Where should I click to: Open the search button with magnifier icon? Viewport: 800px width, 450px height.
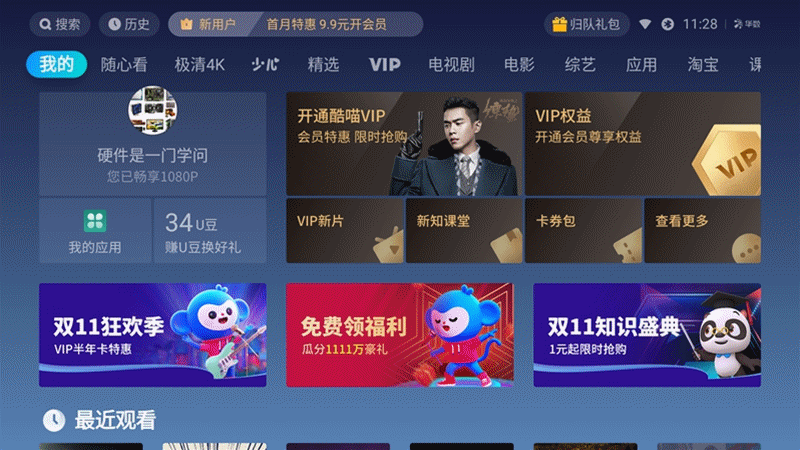click(x=60, y=24)
